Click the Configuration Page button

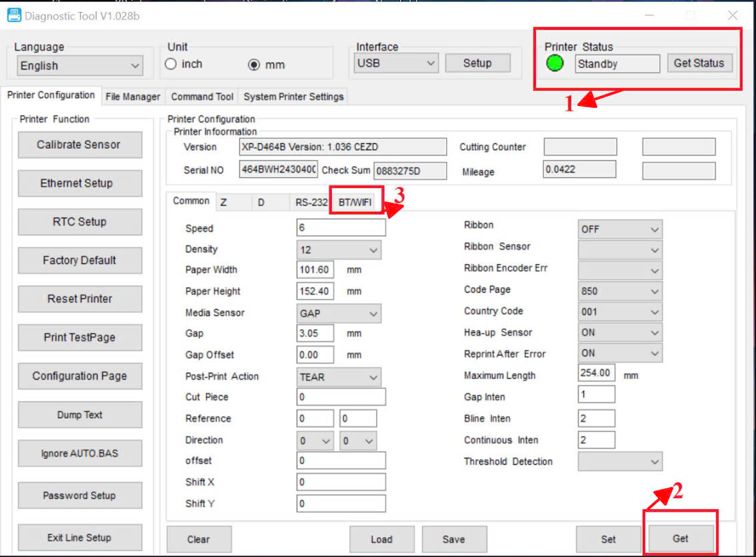(x=79, y=376)
